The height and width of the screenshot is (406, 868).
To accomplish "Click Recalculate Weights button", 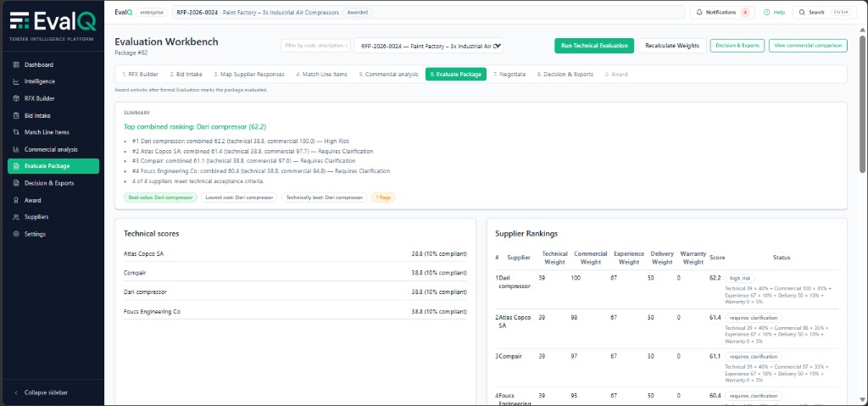I will pos(672,46).
